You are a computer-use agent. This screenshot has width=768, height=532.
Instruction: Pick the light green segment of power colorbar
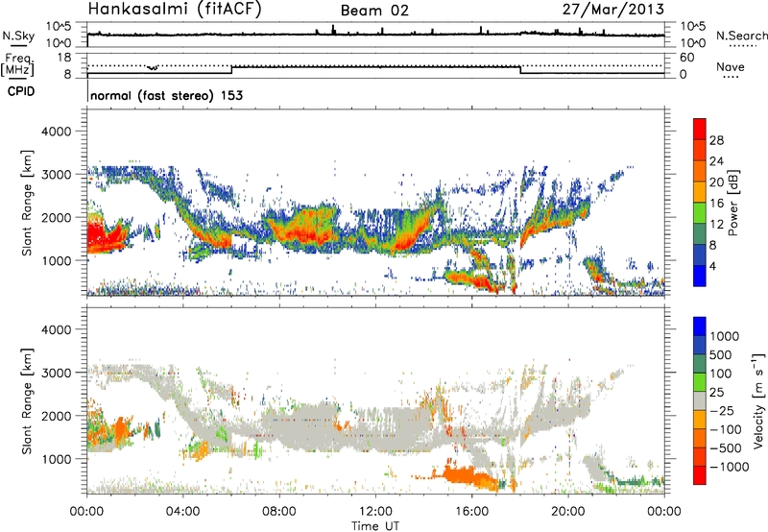[x=700, y=213]
